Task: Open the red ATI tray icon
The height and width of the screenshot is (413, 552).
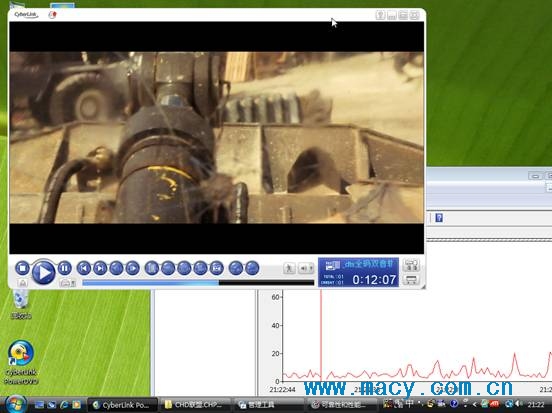Action: tap(495, 403)
